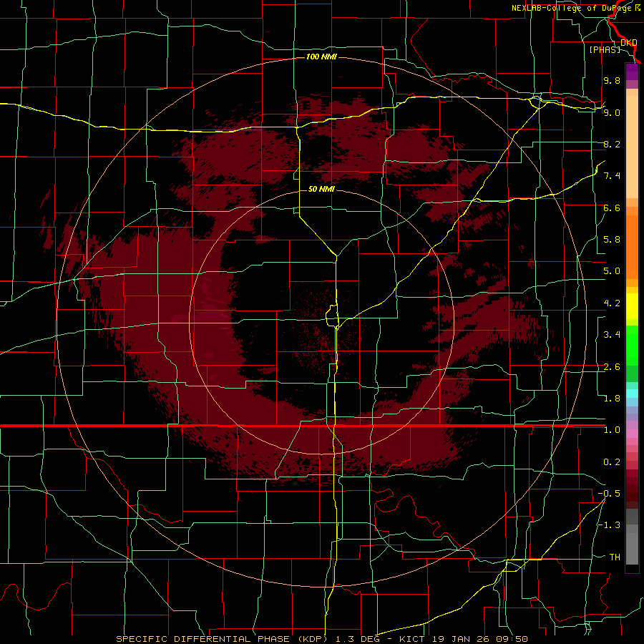Click the DKD label above the legend
Image resolution: width=644 pixels, height=644 pixels.
(x=629, y=43)
